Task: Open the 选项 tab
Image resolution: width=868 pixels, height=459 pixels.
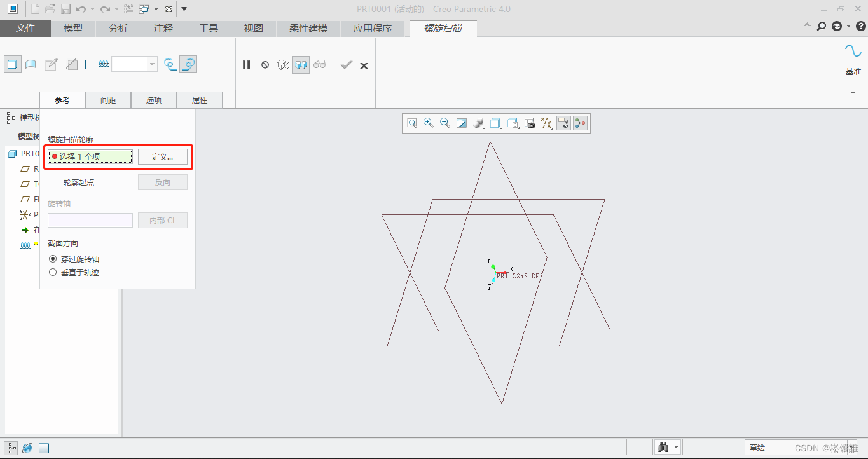Action: pyautogui.click(x=154, y=100)
